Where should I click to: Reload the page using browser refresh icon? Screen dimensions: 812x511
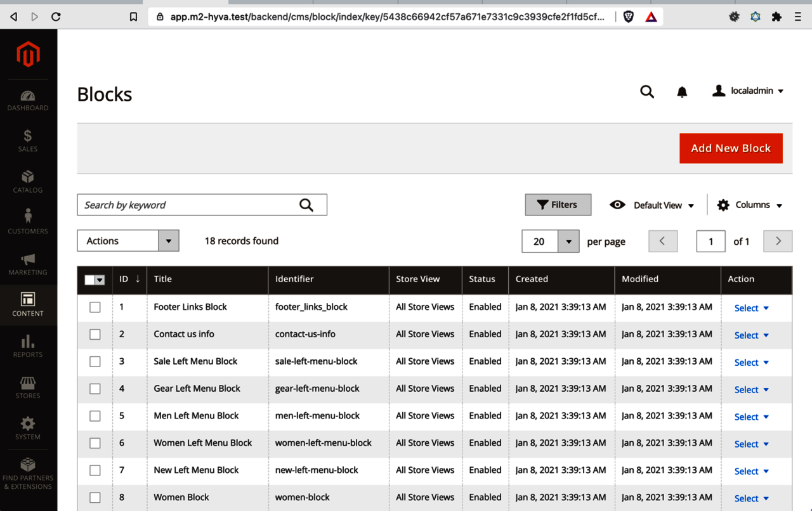[56, 17]
